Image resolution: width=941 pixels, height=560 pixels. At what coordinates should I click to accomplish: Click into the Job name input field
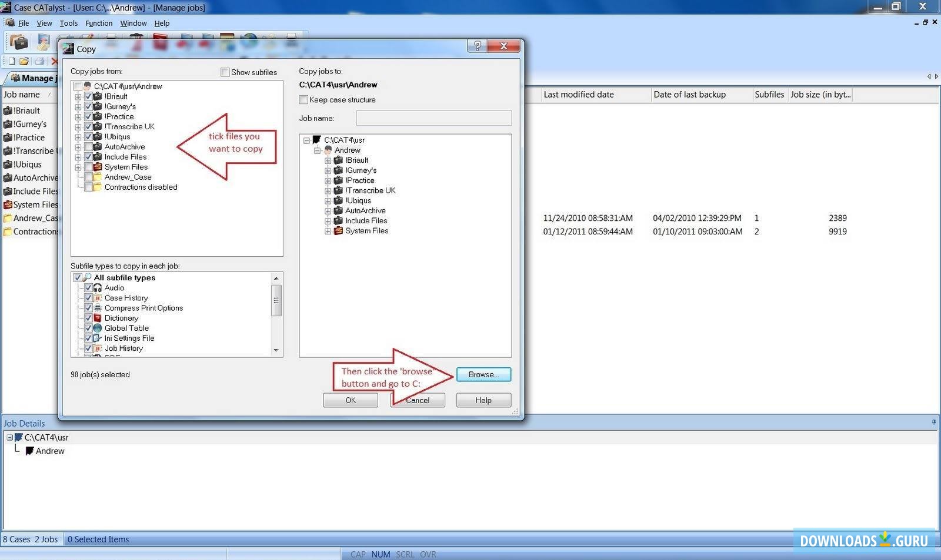pyautogui.click(x=433, y=118)
